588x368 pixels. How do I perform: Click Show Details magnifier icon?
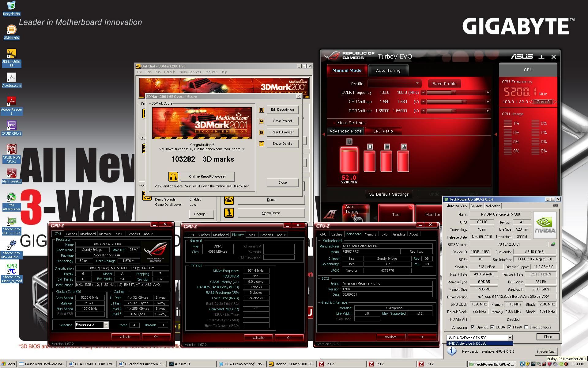(x=262, y=144)
